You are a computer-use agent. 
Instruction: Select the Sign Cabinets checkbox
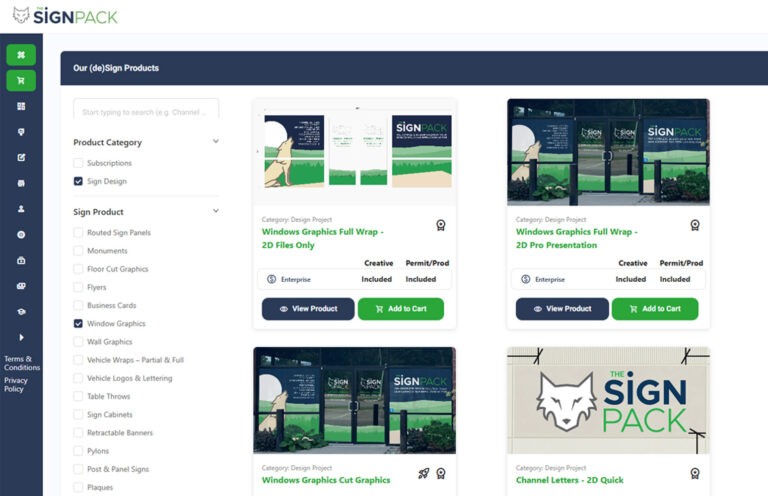(78, 414)
